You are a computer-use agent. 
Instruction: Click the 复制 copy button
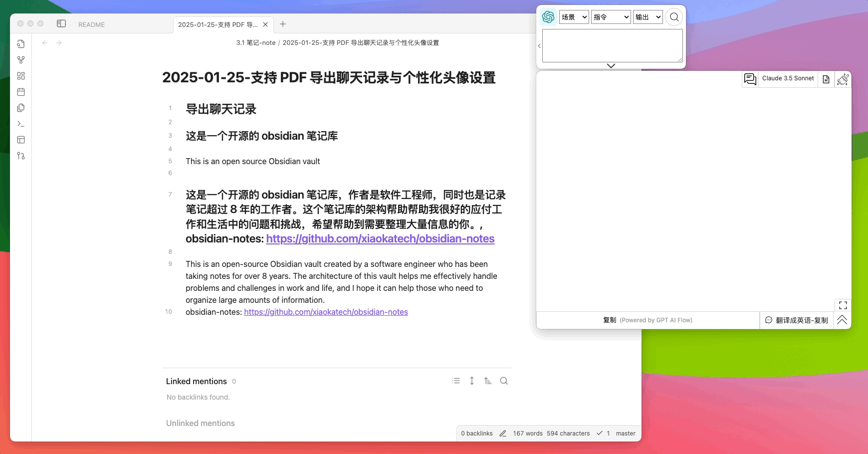(648, 320)
